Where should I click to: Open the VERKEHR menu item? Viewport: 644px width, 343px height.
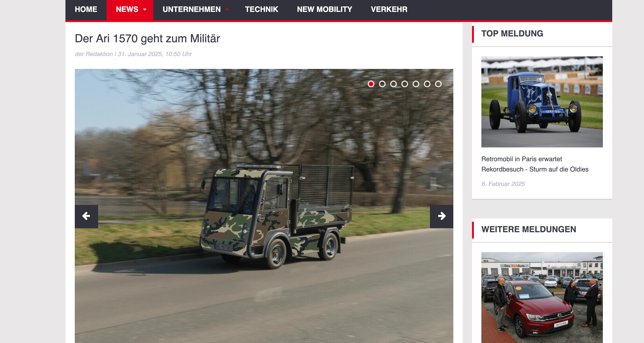click(389, 10)
